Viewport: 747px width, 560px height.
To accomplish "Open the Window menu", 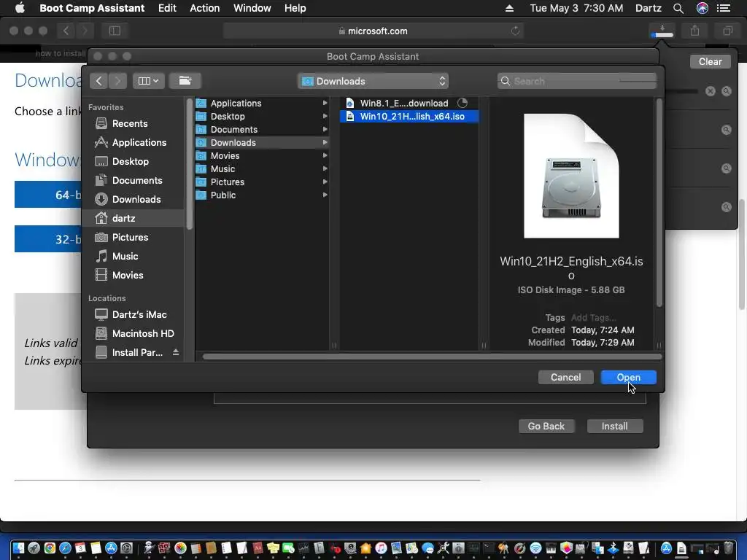I will click(252, 8).
